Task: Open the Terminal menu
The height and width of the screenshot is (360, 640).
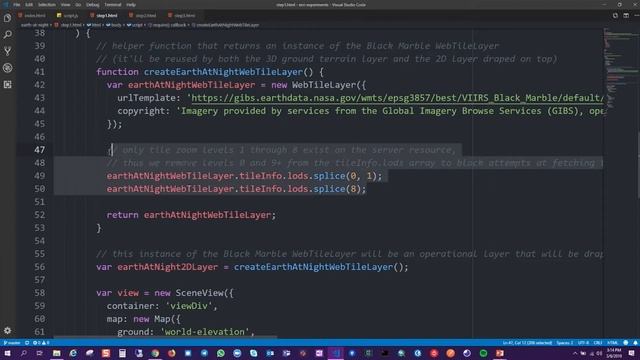Action: tap(113, 5)
